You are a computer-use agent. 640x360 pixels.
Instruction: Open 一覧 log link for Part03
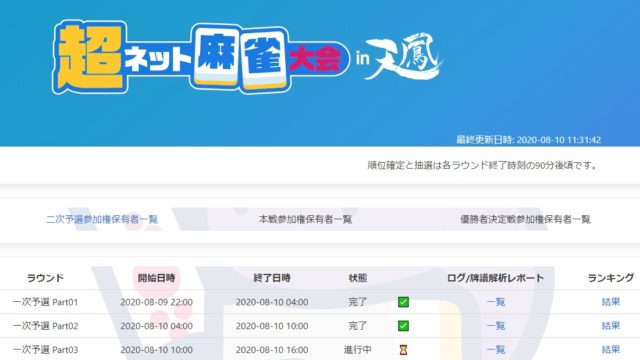[x=496, y=350]
